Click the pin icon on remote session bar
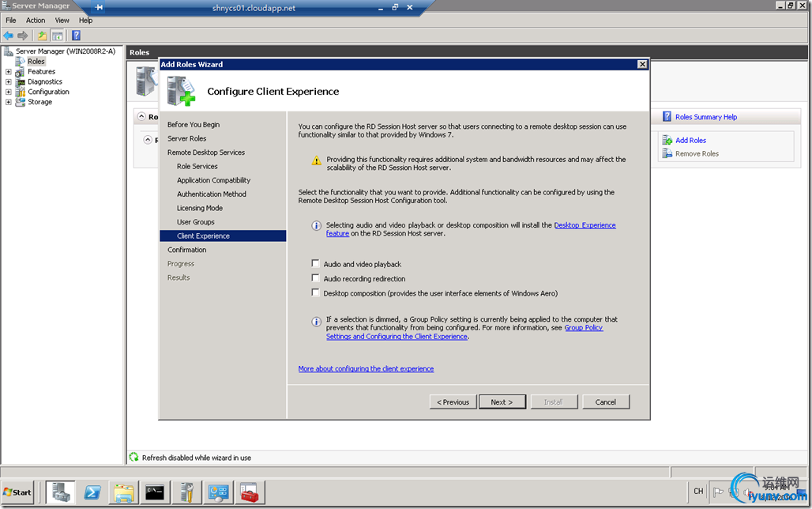Screen dimensions: 812x509 99,7
